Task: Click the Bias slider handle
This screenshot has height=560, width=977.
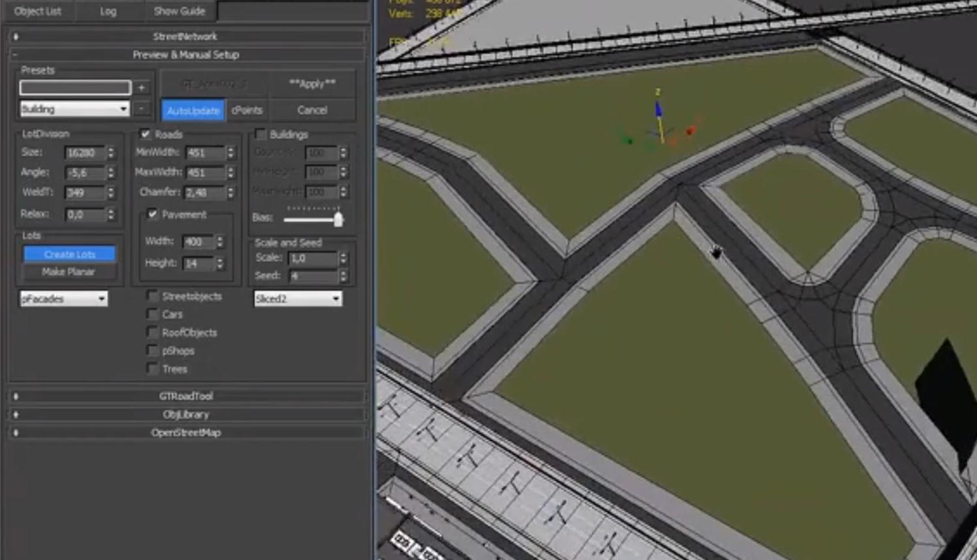Action: tap(338, 219)
